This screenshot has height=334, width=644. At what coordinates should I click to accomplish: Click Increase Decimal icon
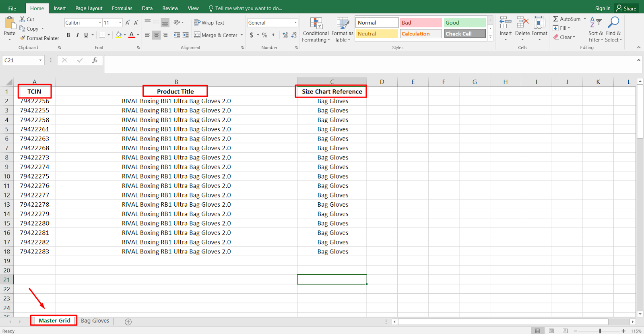(285, 35)
